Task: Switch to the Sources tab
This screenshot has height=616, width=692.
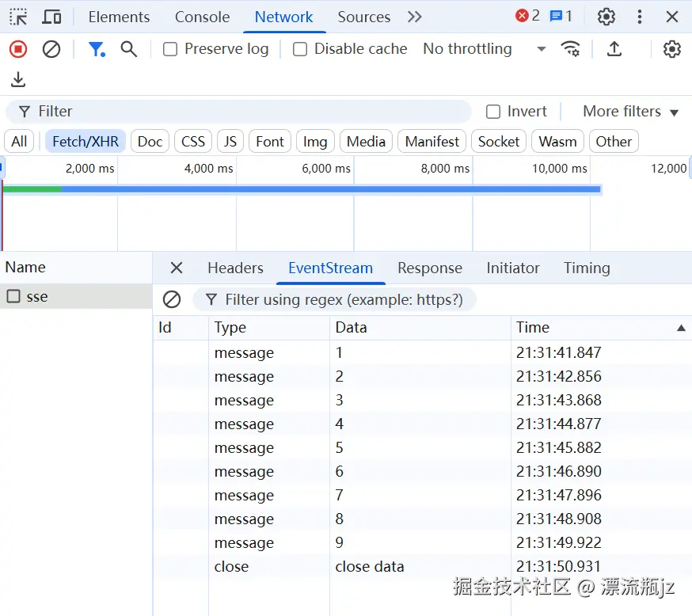Action: (363, 17)
